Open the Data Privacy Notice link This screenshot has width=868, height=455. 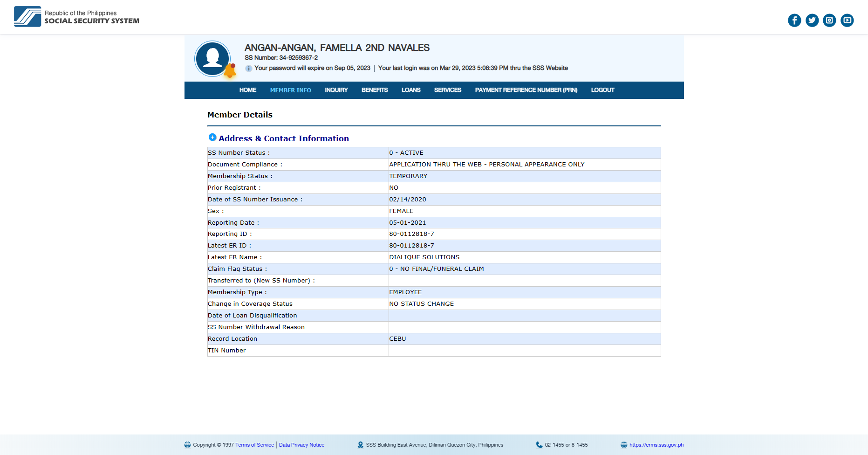pyautogui.click(x=301, y=445)
